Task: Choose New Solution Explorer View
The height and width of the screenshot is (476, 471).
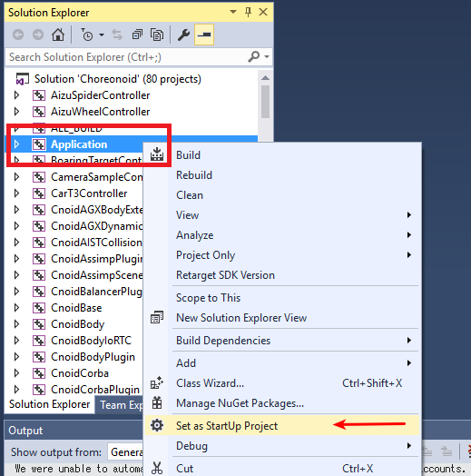Action: (282, 318)
